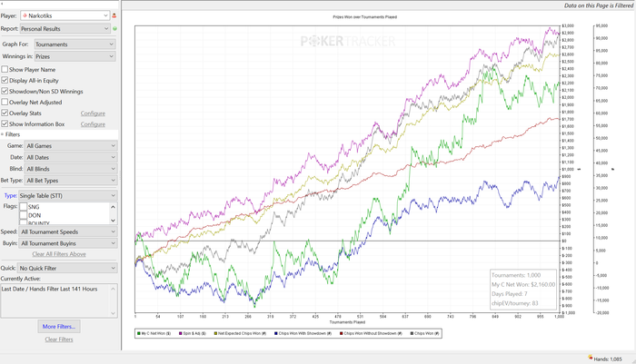Click Chips Won With Showdown blue legend swatch

click(x=276, y=333)
